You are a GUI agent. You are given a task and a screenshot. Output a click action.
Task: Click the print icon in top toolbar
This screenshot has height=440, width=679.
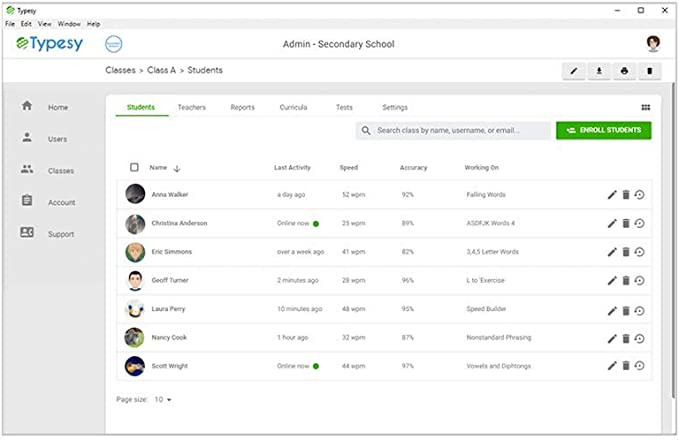click(x=624, y=71)
